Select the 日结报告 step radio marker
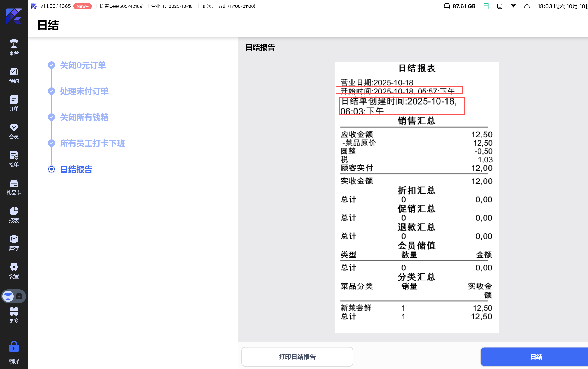The image size is (588, 369). coord(51,169)
